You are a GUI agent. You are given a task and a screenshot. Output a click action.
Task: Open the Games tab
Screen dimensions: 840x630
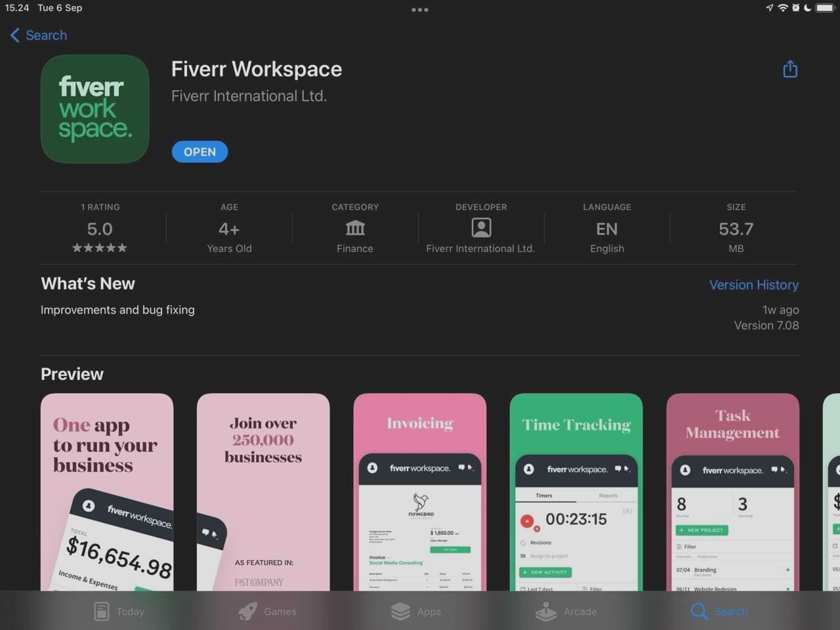point(268,611)
